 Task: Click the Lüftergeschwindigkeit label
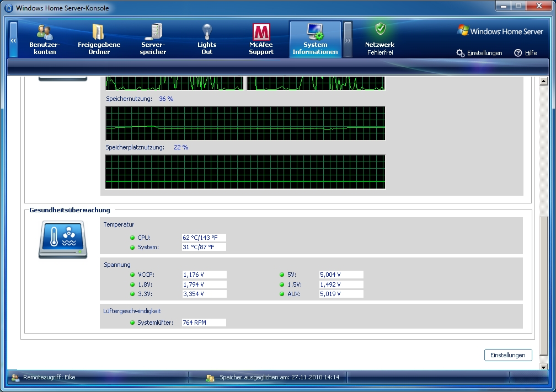132,311
